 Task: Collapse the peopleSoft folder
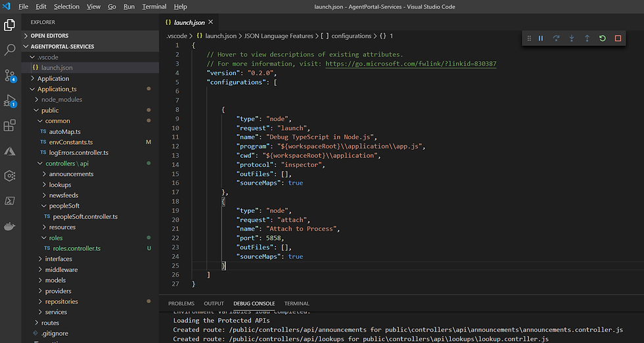tap(91, 206)
